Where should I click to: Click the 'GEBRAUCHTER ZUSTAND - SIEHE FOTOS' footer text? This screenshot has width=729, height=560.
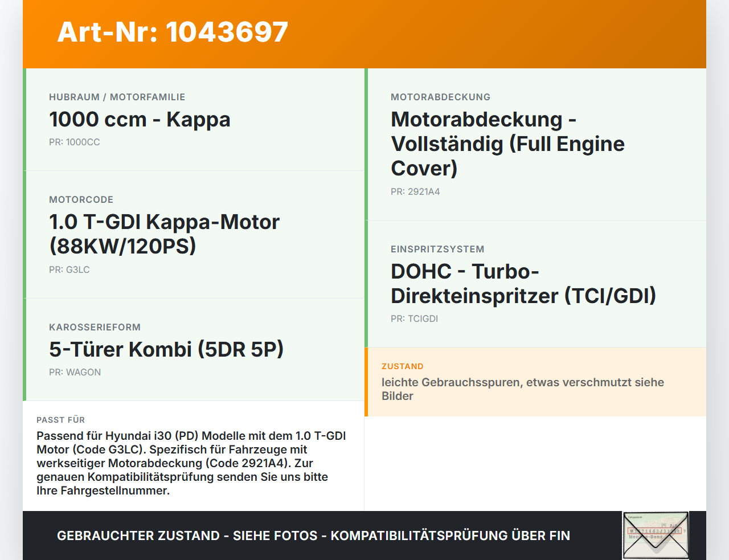pyautogui.click(x=313, y=536)
